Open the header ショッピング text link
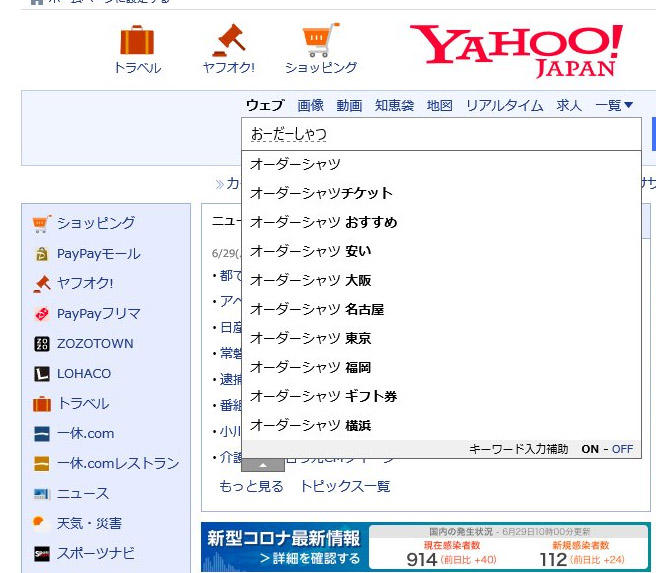656x573 pixels. tap(321, 67)
